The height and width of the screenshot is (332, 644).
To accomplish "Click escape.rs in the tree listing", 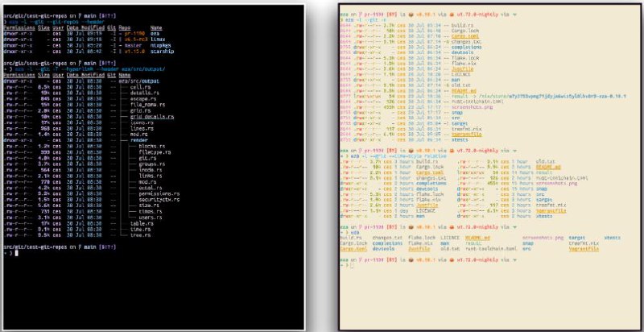I will pyautogui.click(x=143, y=99).
